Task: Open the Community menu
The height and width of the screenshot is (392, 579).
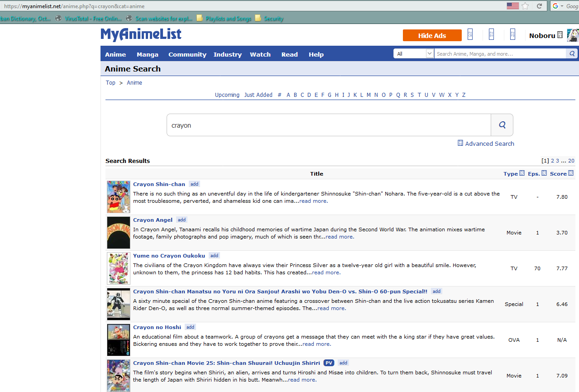Action: pos(187,54)
